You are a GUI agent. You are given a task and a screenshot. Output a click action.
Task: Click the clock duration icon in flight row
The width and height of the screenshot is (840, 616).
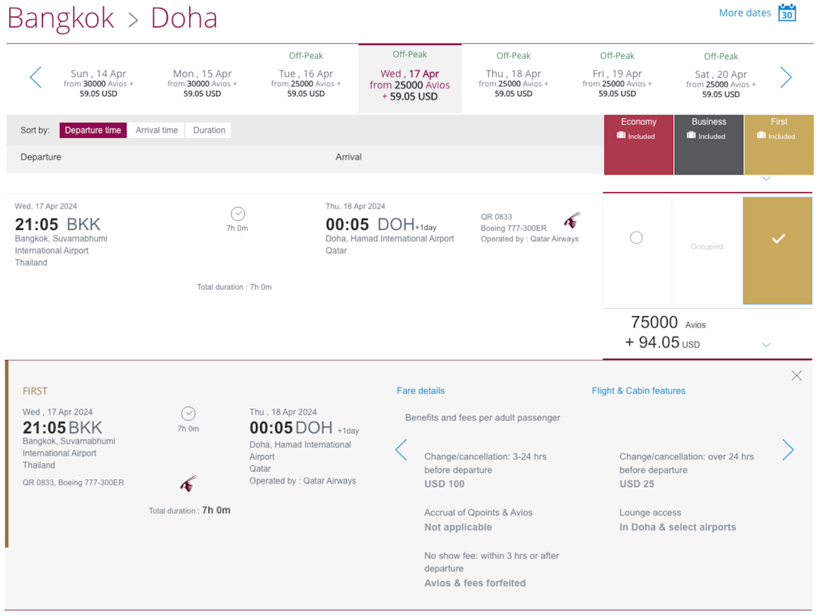click(x=237, y=213)
